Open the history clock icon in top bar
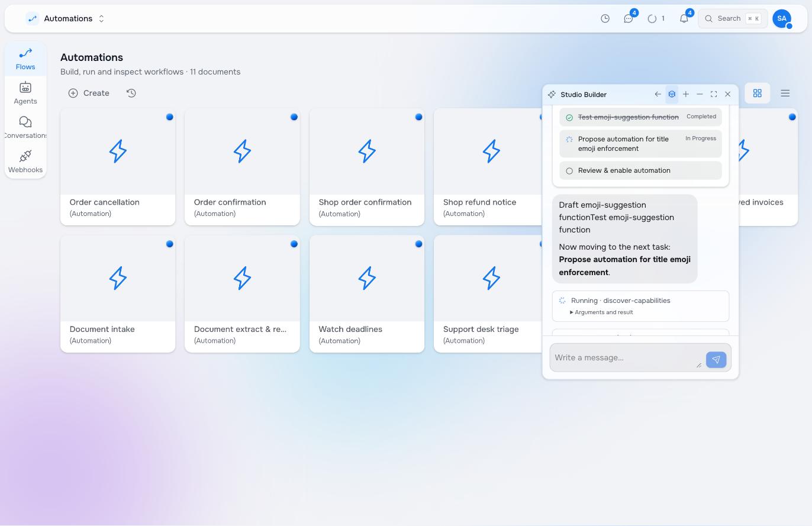812x526 pixels. click(605, 18)
